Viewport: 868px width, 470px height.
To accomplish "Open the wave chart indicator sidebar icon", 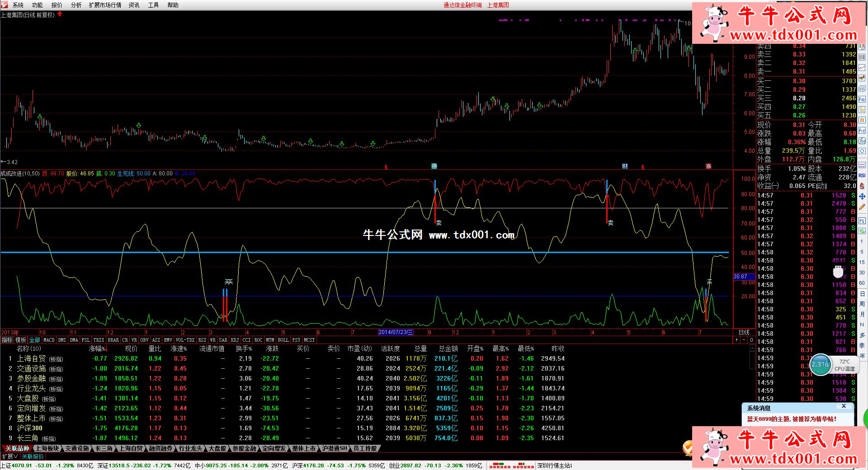I will point(862,165).
